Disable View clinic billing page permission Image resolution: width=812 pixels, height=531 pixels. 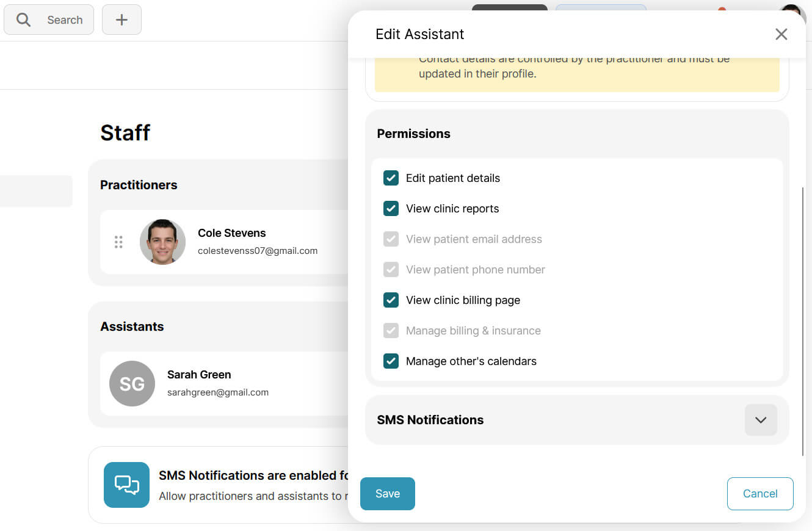[x=391, y=300]
